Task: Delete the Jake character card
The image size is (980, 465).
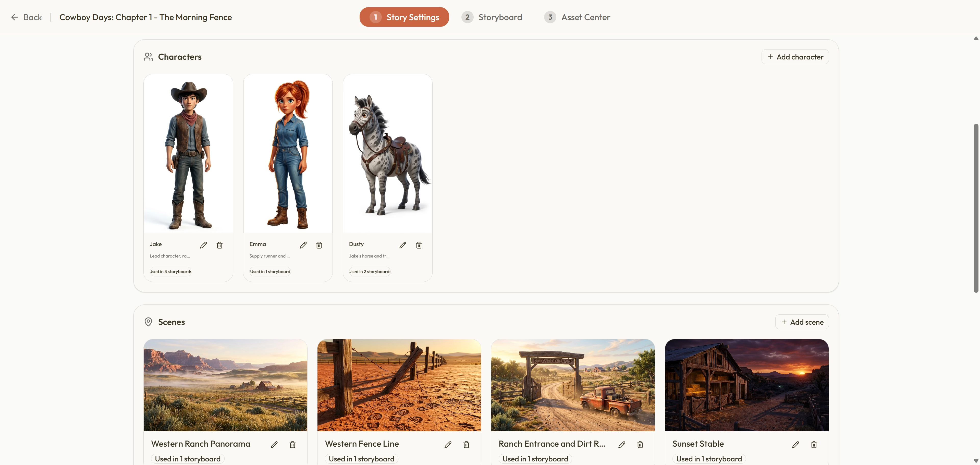Action: [219, 245]
